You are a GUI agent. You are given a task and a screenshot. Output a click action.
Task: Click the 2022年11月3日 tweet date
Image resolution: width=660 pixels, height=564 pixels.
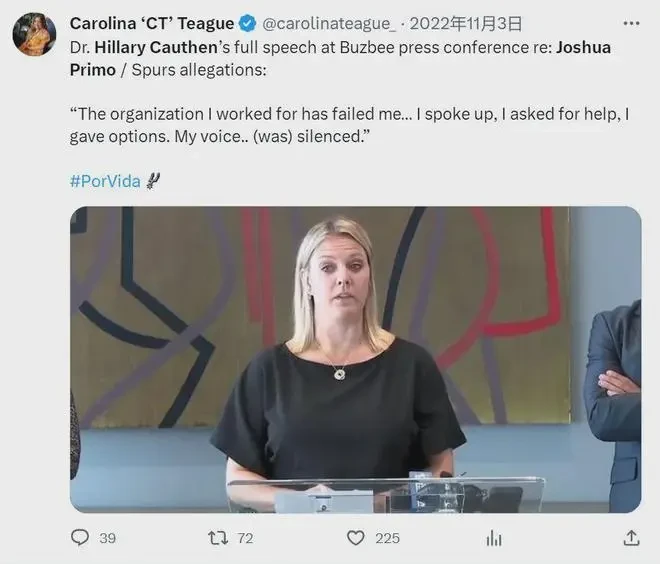pos(466,24)
